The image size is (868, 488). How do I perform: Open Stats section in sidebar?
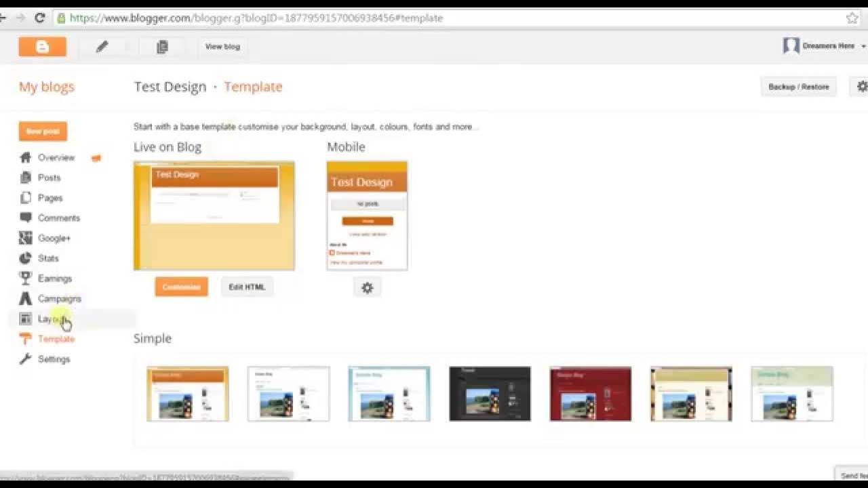(x=48, y=258)
